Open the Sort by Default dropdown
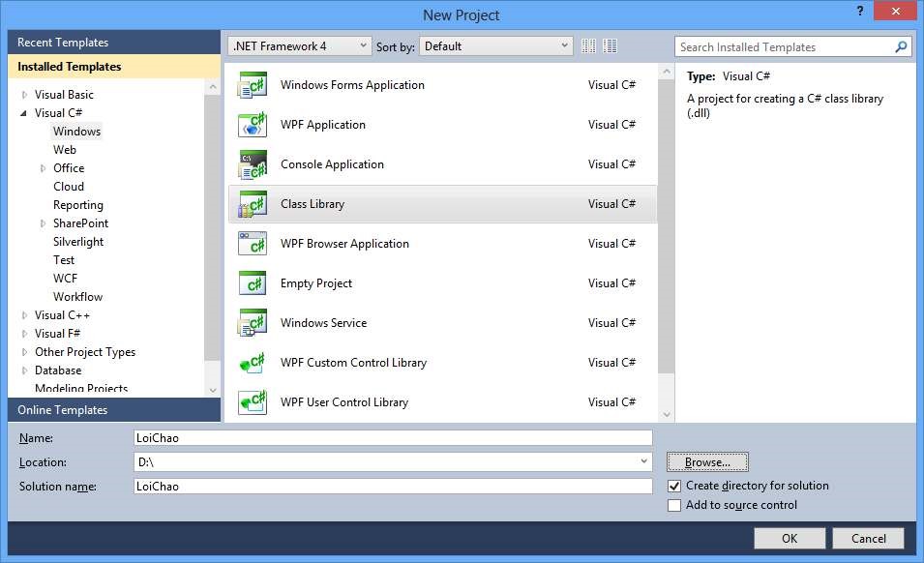This screenshot has width=924, height=563. 496,46
